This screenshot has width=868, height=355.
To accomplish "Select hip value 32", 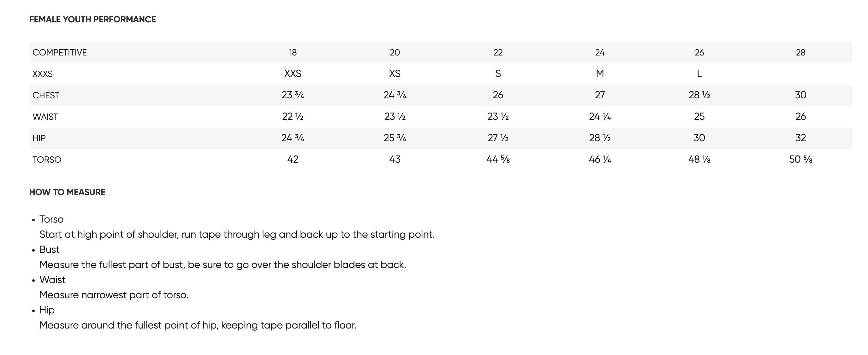I will [x=800, y=138].
